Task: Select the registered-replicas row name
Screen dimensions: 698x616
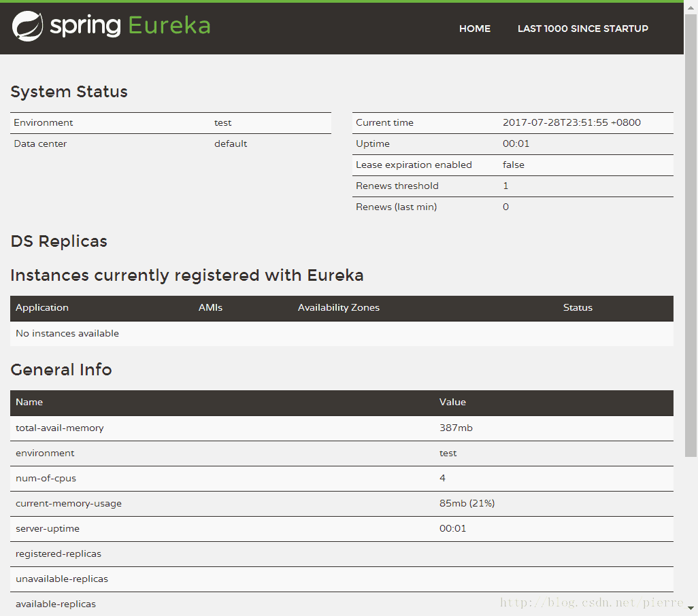Action: pyautogui.click(x=59, y=553)
